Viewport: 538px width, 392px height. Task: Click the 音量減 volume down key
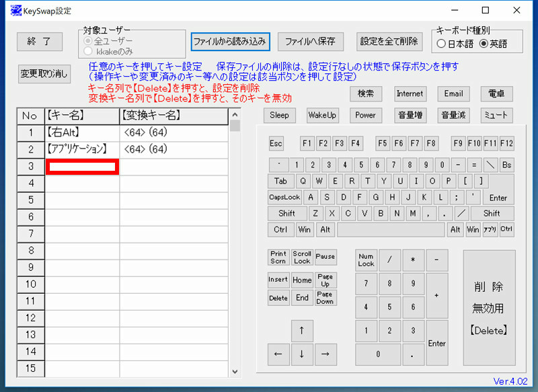[453, 115]
